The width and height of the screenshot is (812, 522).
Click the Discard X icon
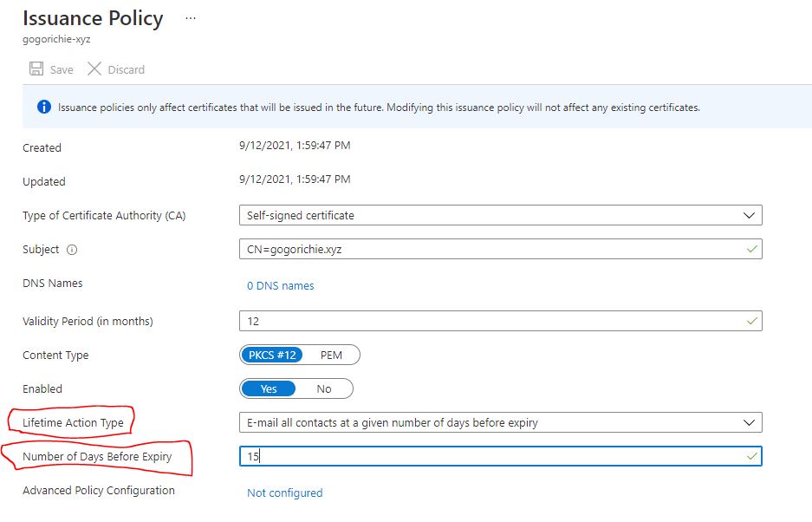point(94,69)
